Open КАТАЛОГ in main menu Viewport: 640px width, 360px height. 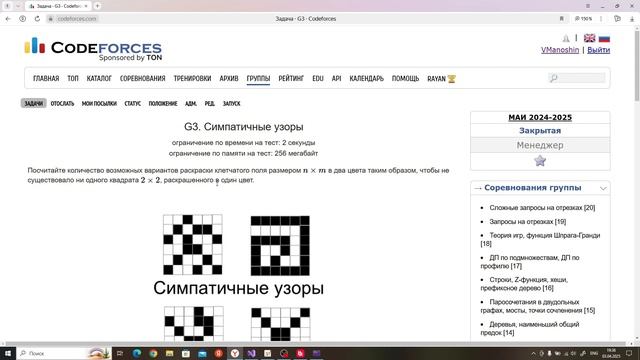click(x=99, y=78)
